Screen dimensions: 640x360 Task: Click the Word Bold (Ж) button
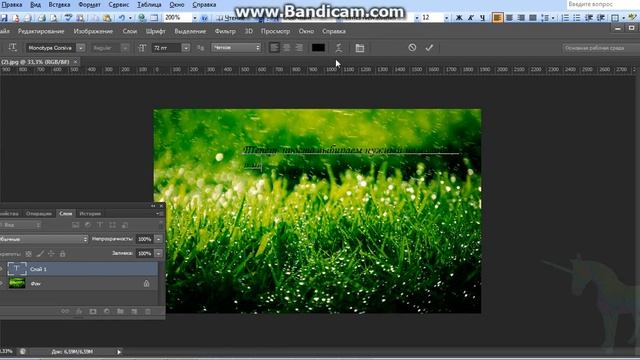pos(459,18)
